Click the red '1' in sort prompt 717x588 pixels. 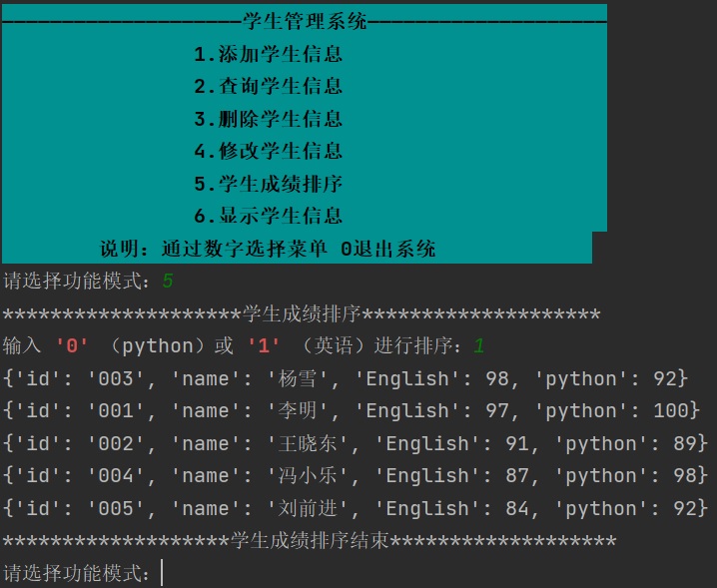point(264,346)
